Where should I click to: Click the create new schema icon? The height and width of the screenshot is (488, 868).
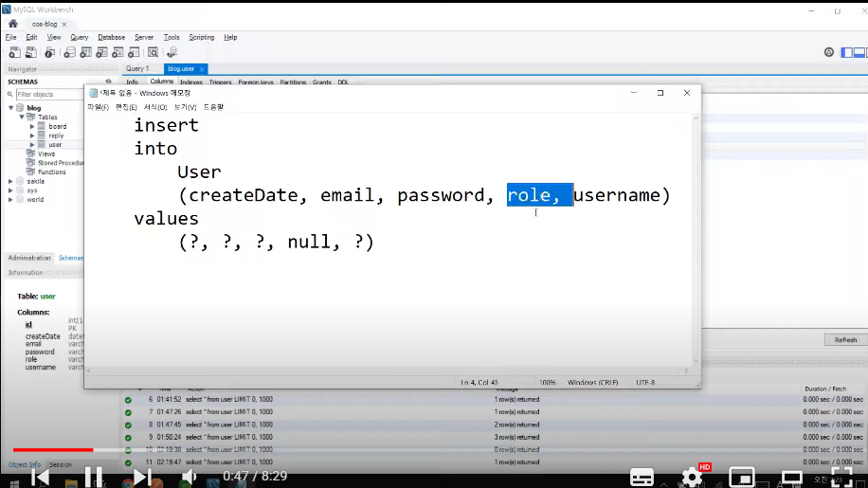(x=69, y=52)
